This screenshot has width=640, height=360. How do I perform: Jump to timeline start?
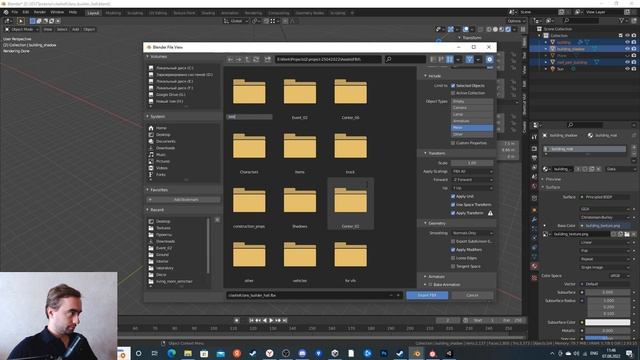(x=251, y=320)
